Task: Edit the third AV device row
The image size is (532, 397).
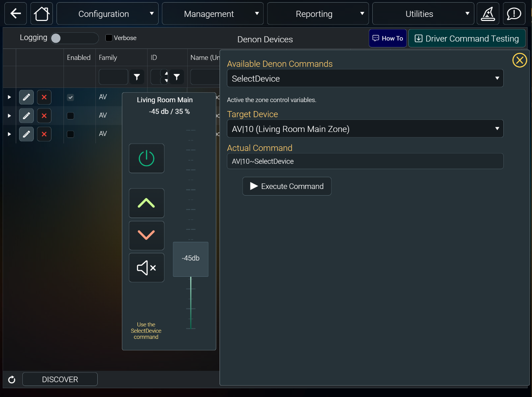Action: pyautogui.click(x=26, y=134)
